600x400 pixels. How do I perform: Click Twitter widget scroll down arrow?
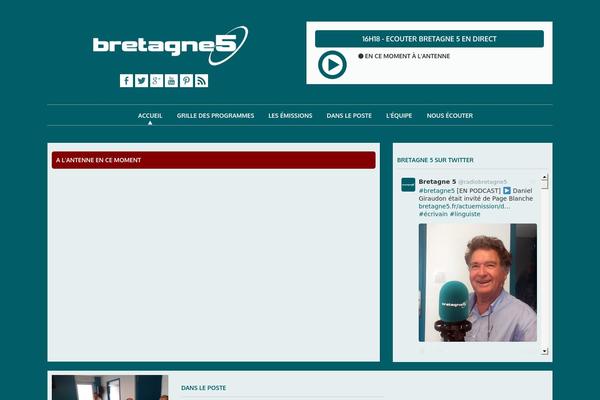tap(545, 351)
